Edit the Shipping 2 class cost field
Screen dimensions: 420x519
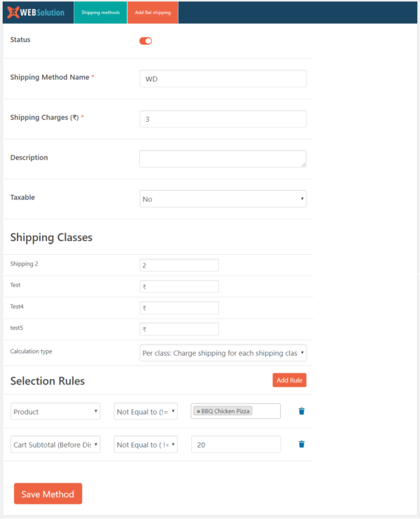179,265
